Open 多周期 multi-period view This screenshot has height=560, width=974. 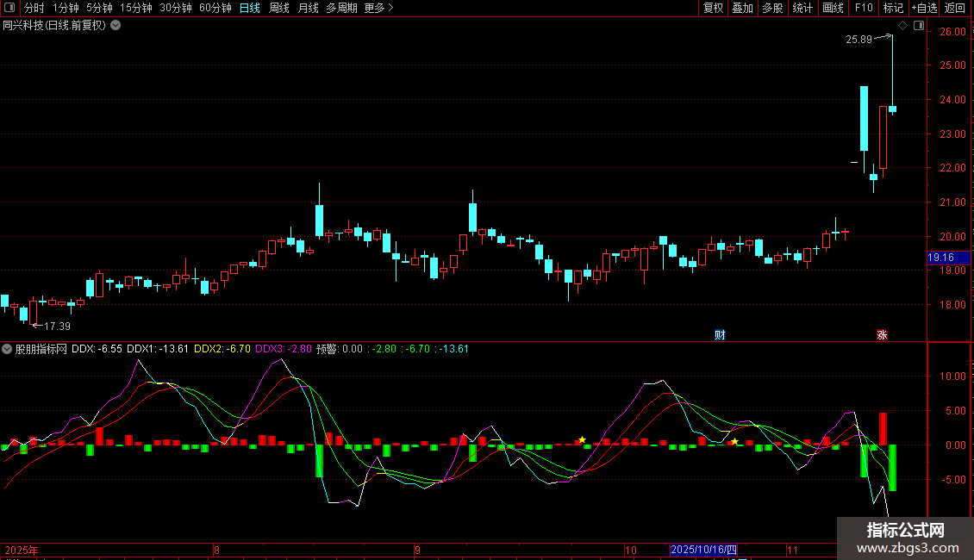[x=341, y=8]
